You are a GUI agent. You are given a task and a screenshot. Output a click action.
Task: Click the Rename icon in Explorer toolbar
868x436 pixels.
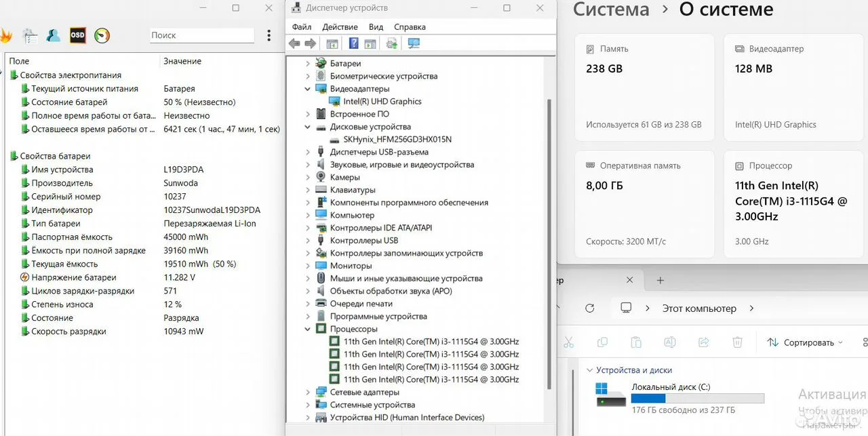click(x=670, y=342)
